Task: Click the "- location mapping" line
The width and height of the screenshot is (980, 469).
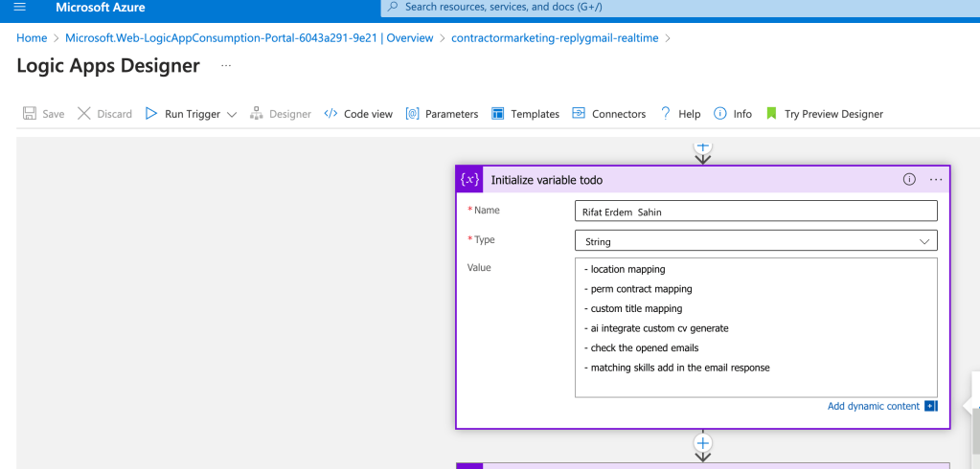Action: (625, 269)
